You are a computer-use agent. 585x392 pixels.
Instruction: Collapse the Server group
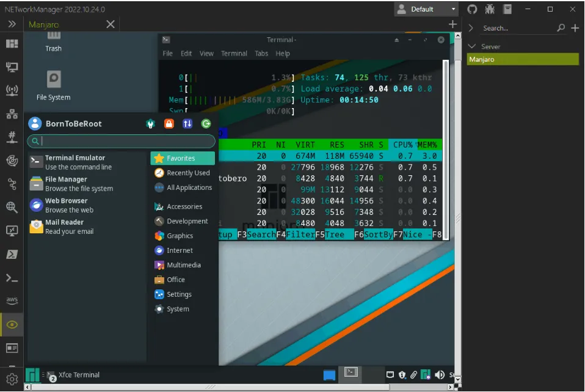click(x=472, y=46)
